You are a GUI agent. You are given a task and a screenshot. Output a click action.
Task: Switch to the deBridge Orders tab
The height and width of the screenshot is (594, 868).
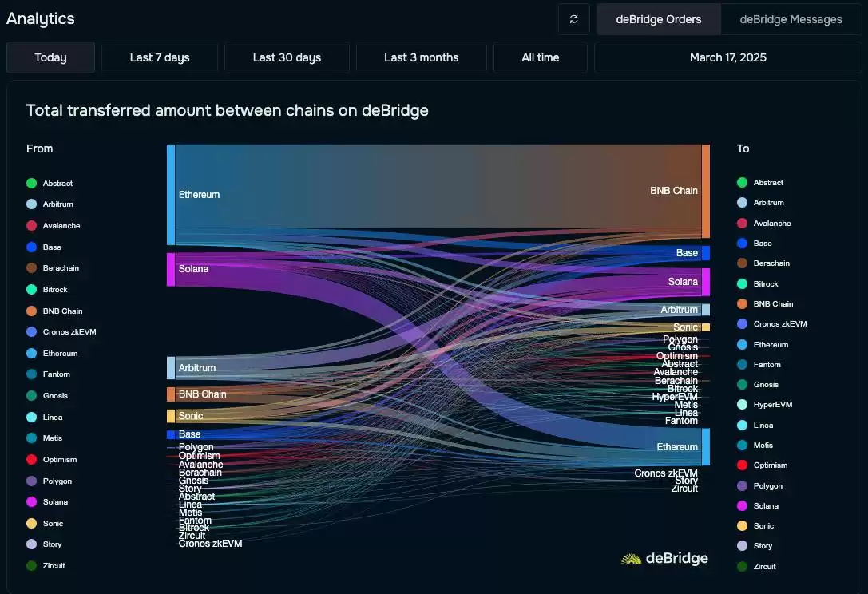click(x=659, y=19)
